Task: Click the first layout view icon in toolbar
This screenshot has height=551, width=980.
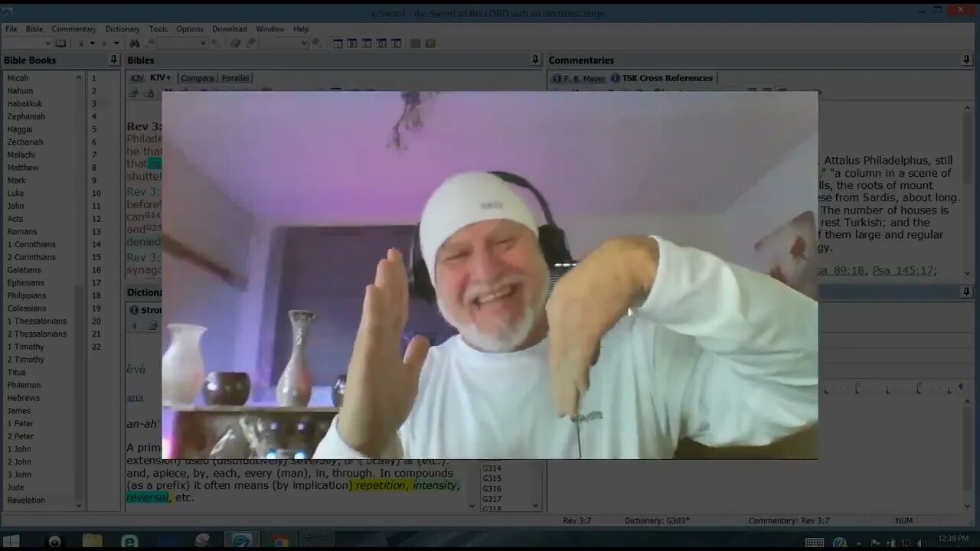Action: (x=338, y=44)
